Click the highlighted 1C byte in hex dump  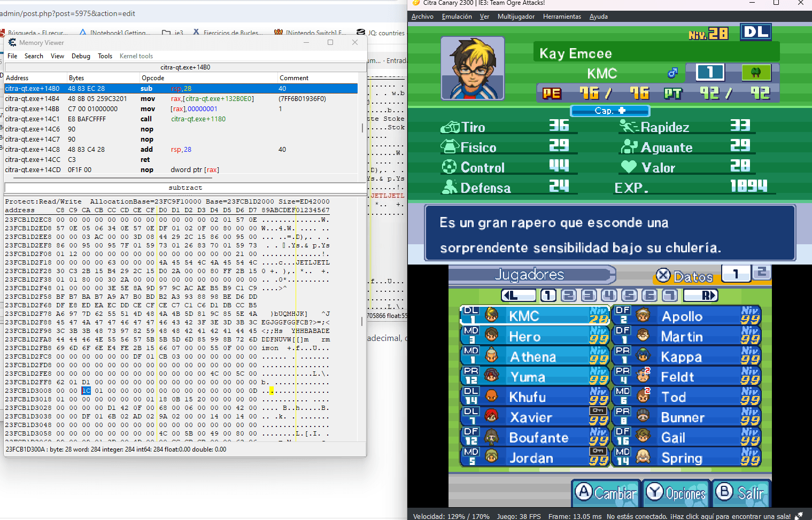pos(86,391)
